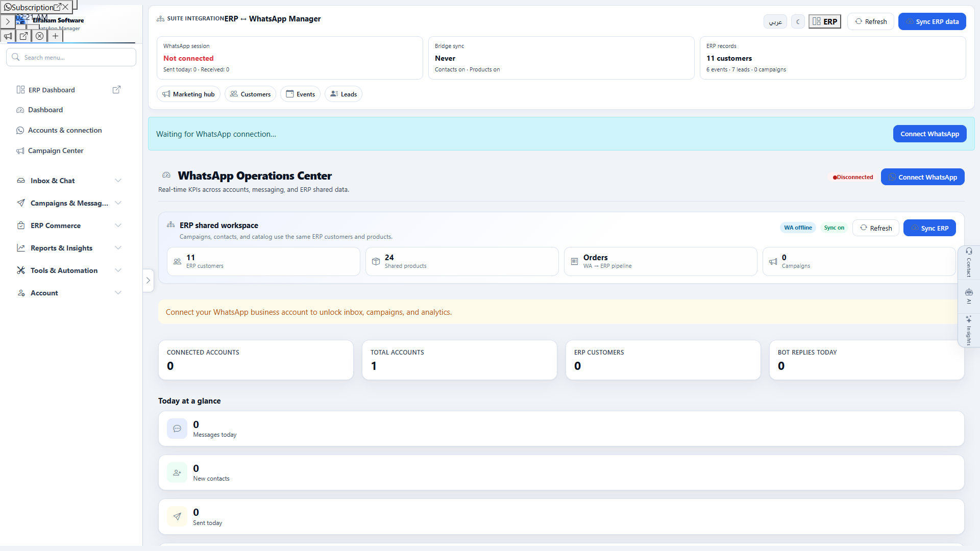Open the Customers shortcut
This screenshot has width=980, height=551.
point(250,94)
